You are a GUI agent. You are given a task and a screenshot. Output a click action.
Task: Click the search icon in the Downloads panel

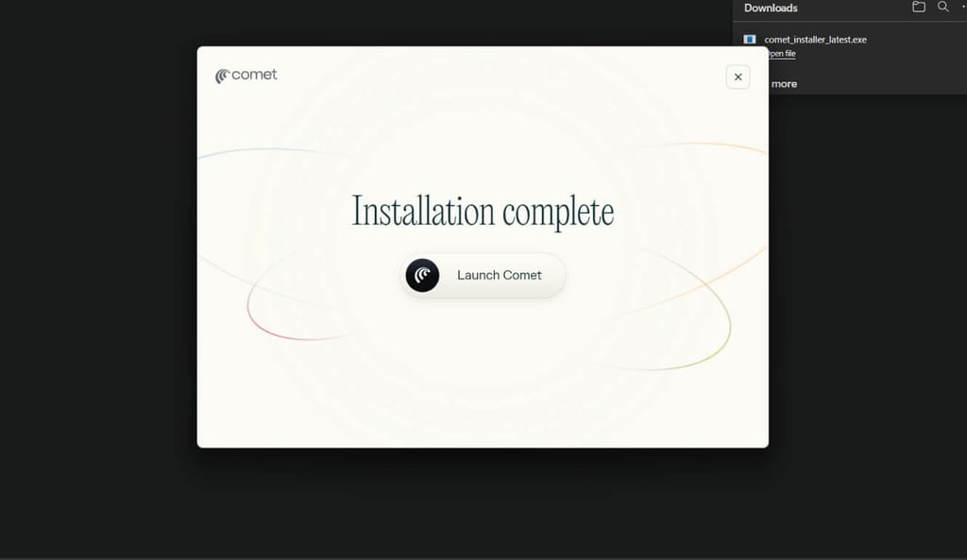tap(942, 7)
